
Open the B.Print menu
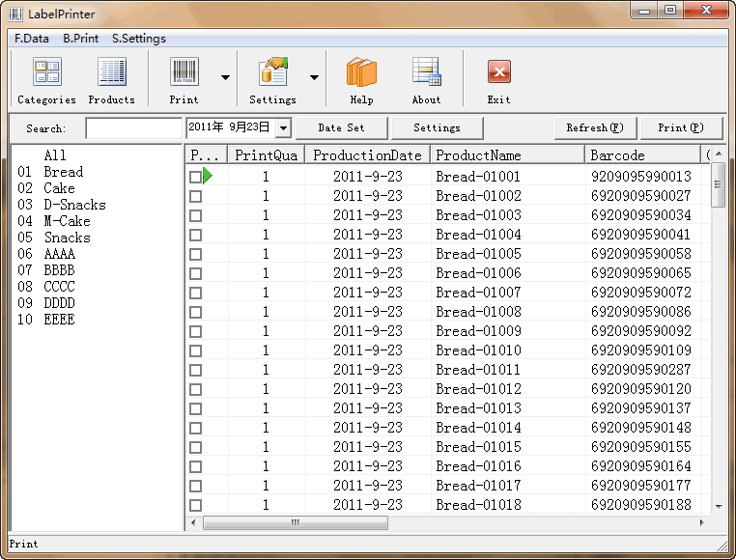(81, 39)
